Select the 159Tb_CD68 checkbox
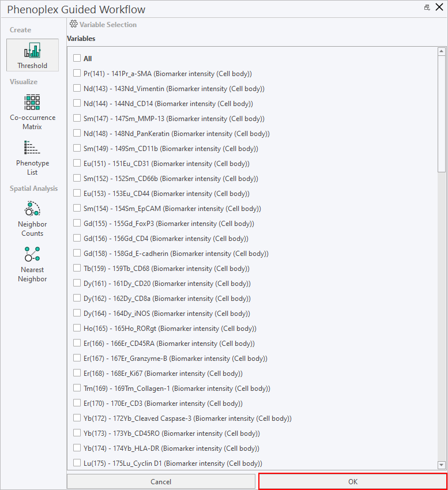The image size is (448, 490). pyautogui.click(x=77, y=268)
